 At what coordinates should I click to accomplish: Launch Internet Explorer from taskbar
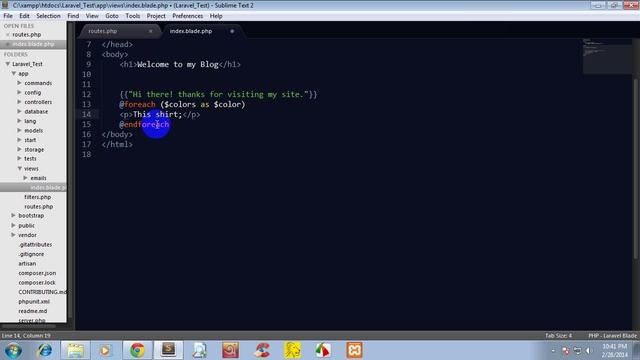(x=44, y=350)
